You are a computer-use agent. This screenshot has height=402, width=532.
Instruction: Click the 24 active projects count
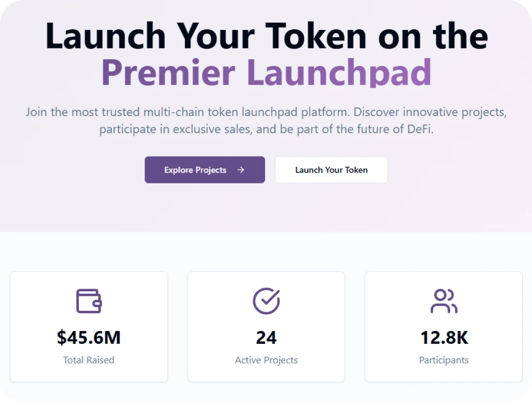[266, 338]
